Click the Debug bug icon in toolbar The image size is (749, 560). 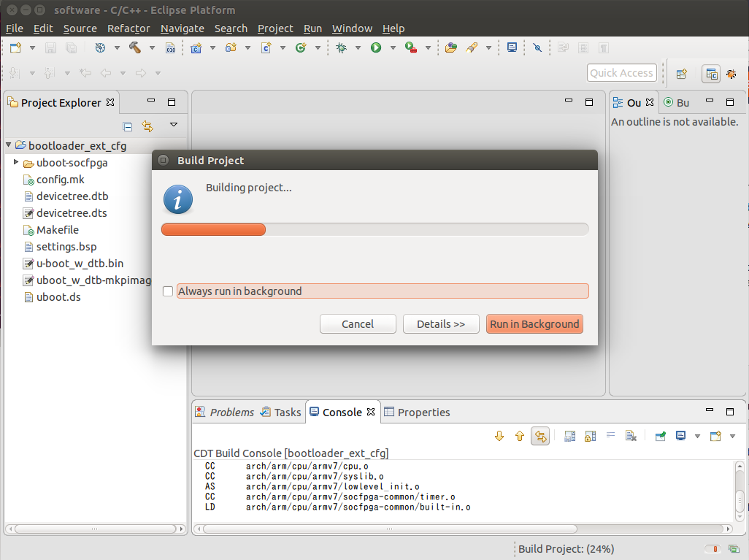click(x=342, y=47)
